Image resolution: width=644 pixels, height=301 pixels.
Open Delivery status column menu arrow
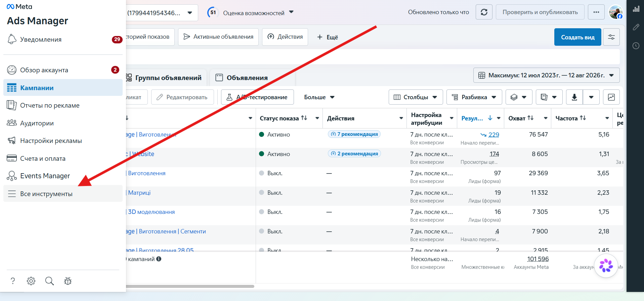click(317, 118)
